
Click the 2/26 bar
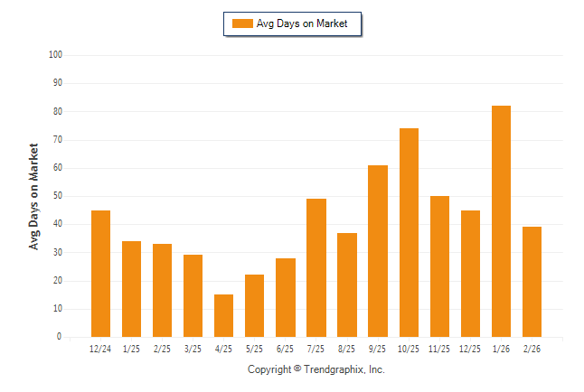click(x=532, y=282)
